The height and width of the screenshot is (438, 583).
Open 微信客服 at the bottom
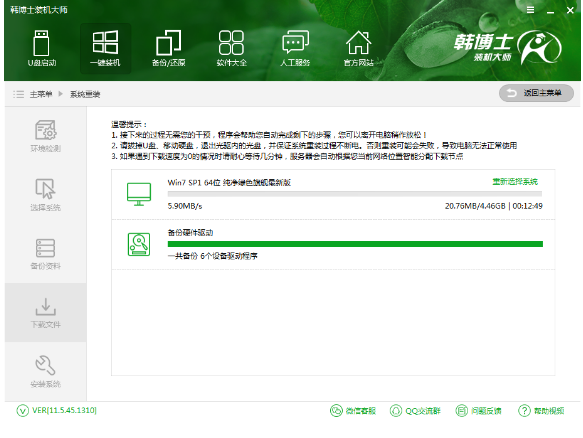click(x=353, y=410)
